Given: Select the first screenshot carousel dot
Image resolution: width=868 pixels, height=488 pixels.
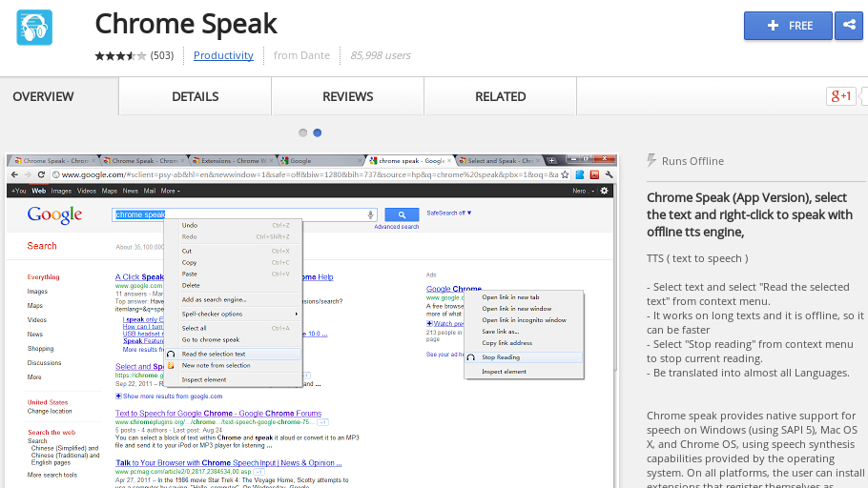Looking at the screenshot, I should (x=303, y=132).
